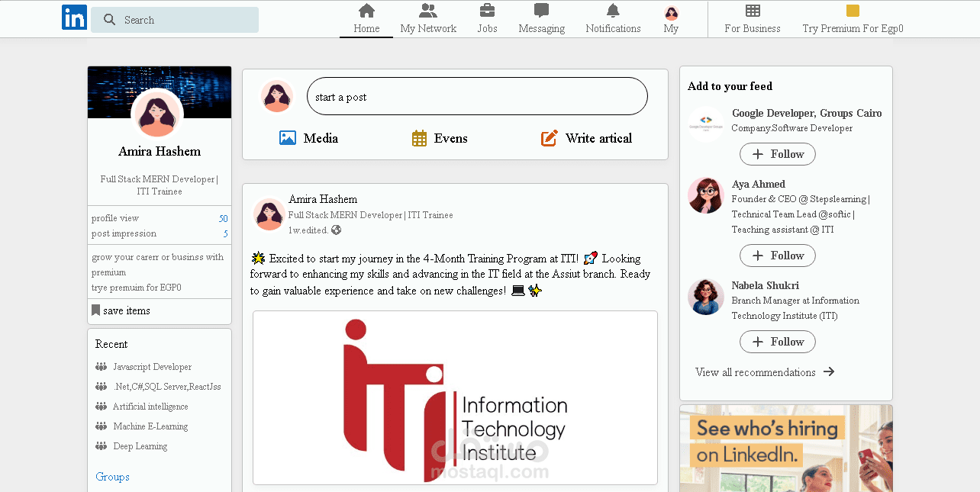Follow Nabela Shukri

coord(778,342)
